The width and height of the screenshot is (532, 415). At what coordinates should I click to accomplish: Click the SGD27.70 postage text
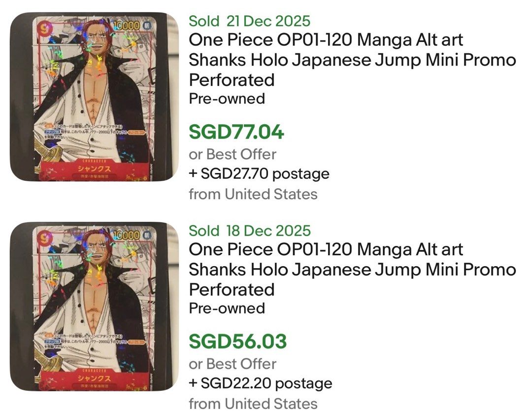[261, 174]
